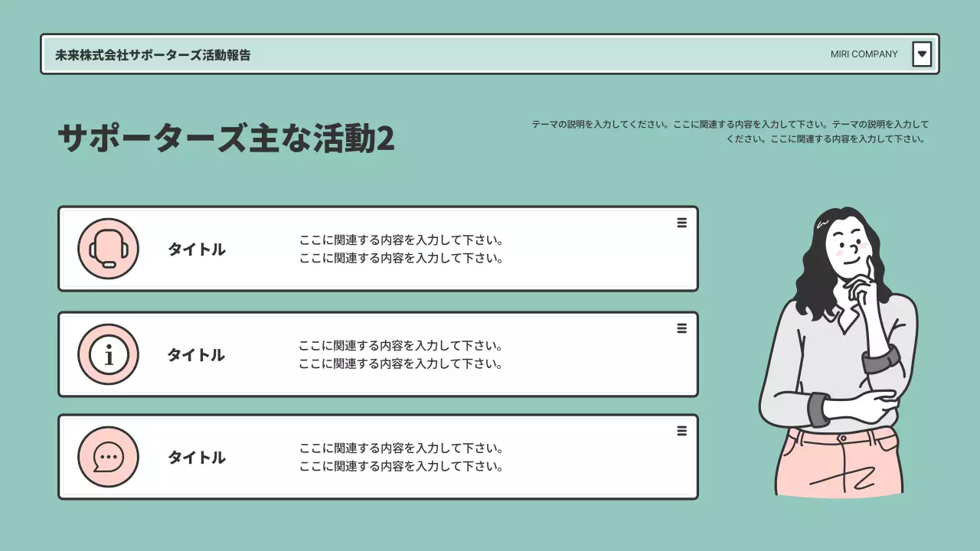Open the hamburger menu on the headset card
980x551 pixels.
681,223
